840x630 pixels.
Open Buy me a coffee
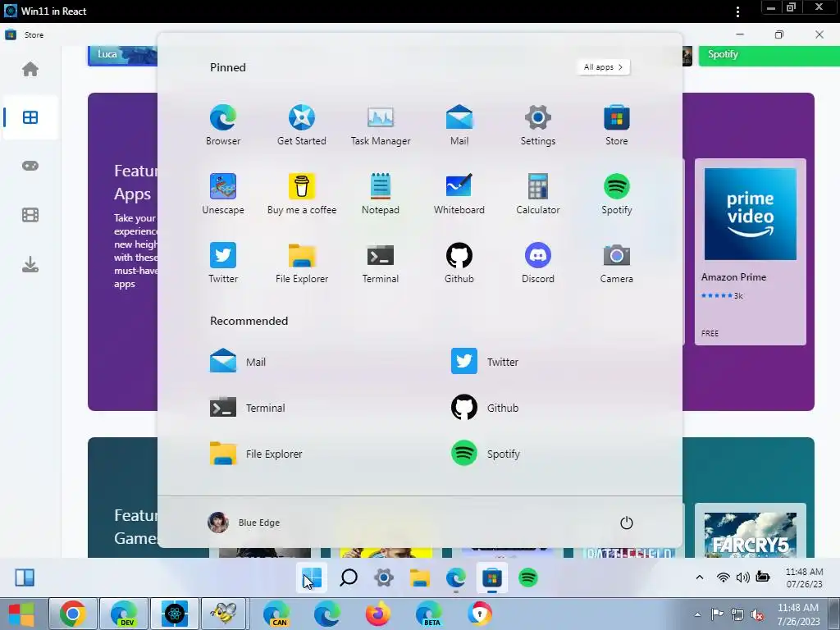click(x=302, y=194)
